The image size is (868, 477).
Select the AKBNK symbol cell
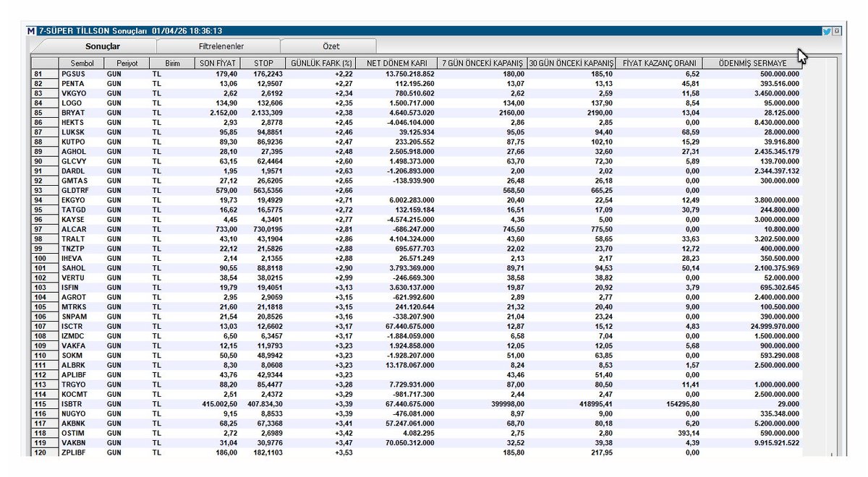(x=82, y=425)
